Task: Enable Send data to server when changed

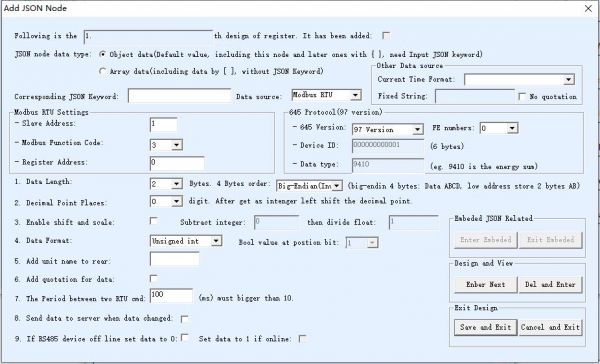Action: point(184,318)
